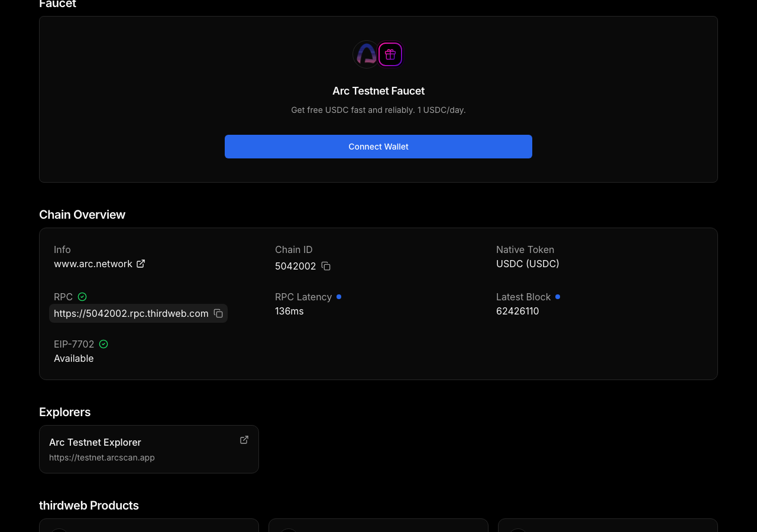
Task: Click the Arc Testnet Faucet title
Action: pyautogui.click(x=378, y=91)
